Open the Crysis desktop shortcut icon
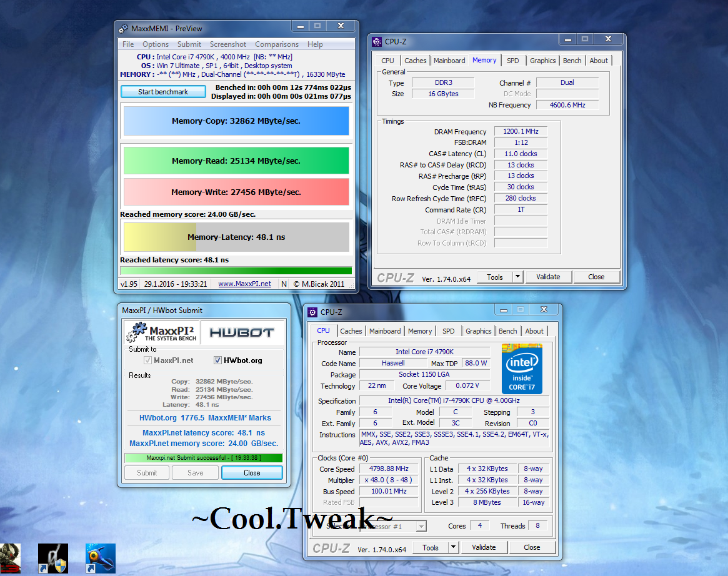 coord(10,559)
